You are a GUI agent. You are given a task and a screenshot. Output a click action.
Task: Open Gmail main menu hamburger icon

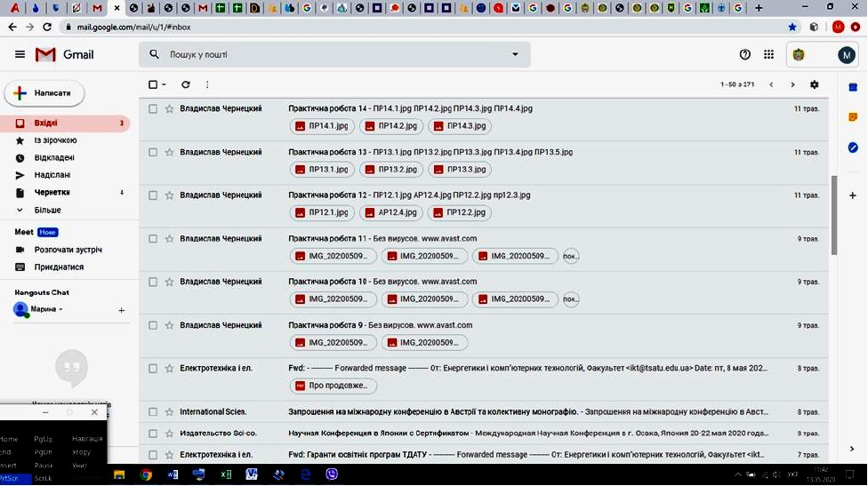(20, 54)
